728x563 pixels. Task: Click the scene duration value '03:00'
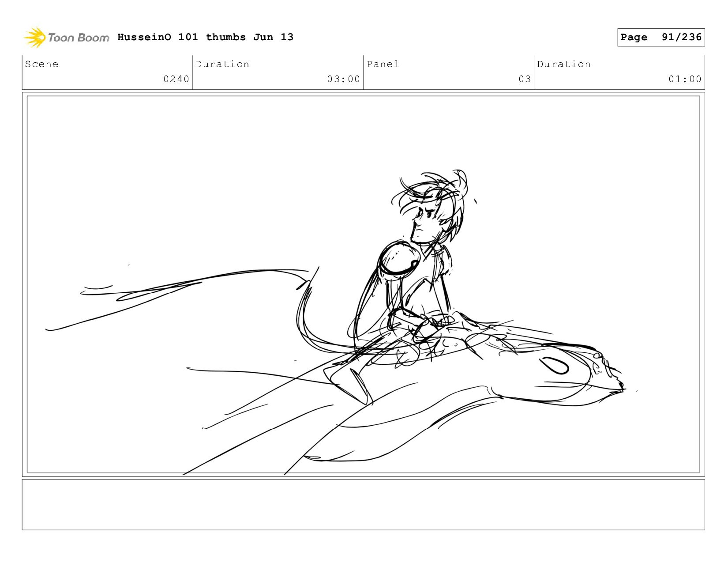click(x=343, y=79)
